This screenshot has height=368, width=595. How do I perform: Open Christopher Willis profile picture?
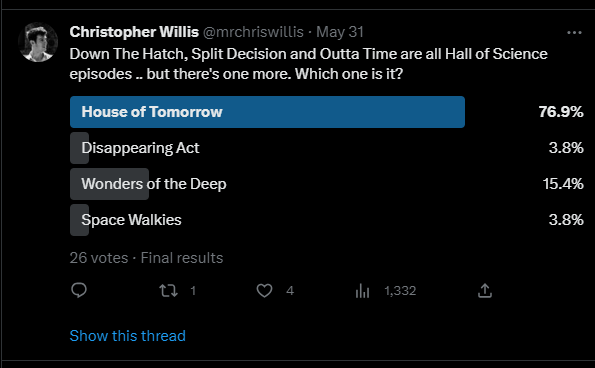[x=38, y=42]
